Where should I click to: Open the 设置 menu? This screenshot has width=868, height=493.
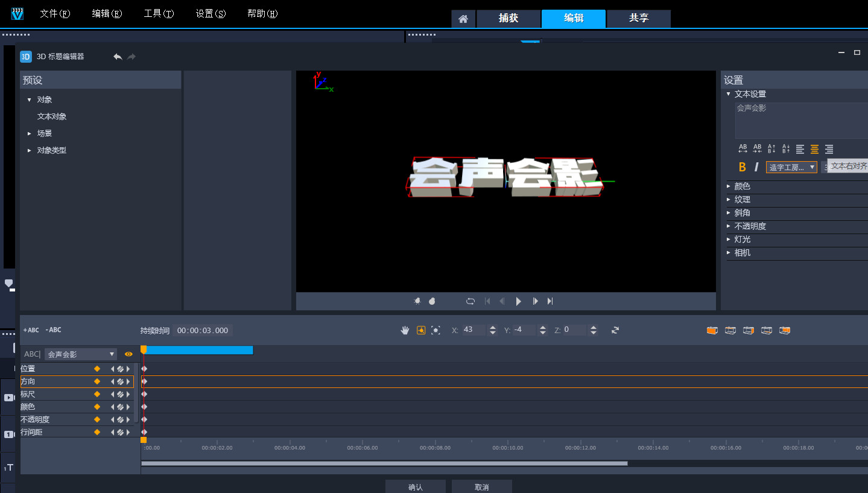[211, 14]
